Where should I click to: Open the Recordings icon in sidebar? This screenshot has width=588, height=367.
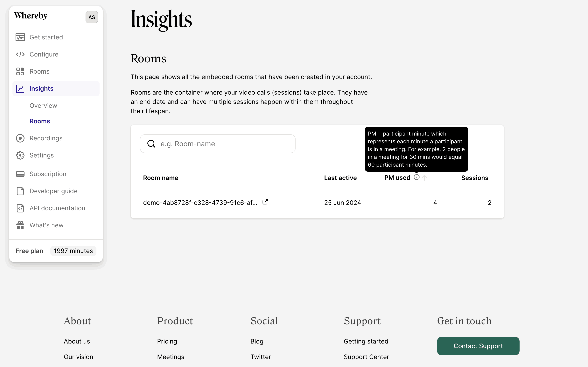[20, 138]
